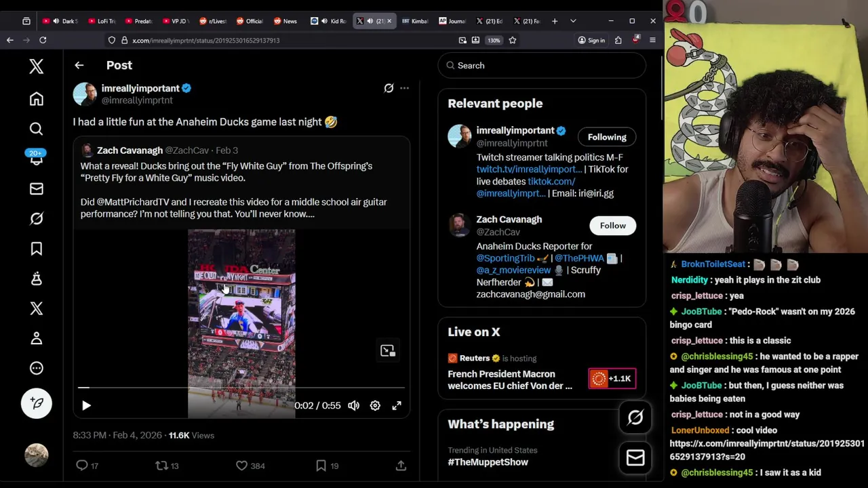Toggle picture-in-picture on the video
Screen dimensions: 868x488
387,350
